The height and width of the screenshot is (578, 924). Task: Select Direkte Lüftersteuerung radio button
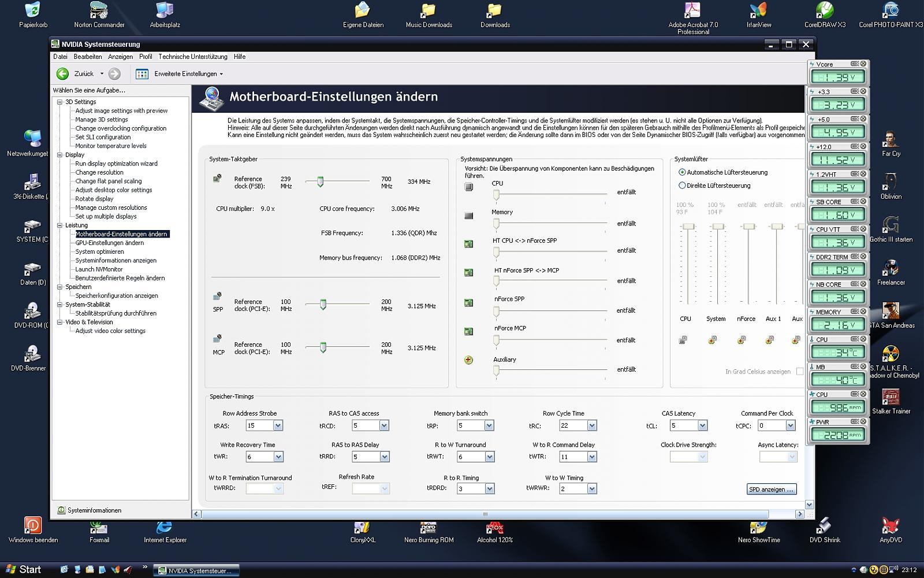pyautogui.click(x=682, y=186)
